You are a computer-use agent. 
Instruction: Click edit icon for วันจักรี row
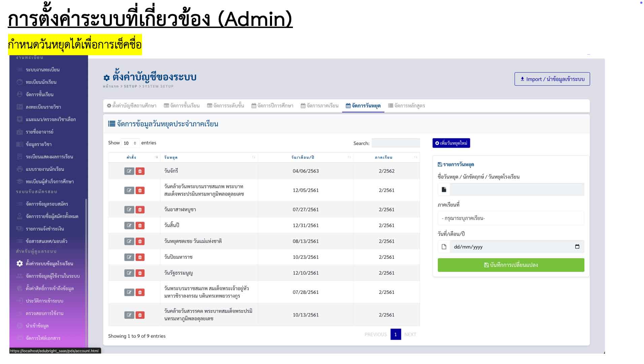point(129,171)
